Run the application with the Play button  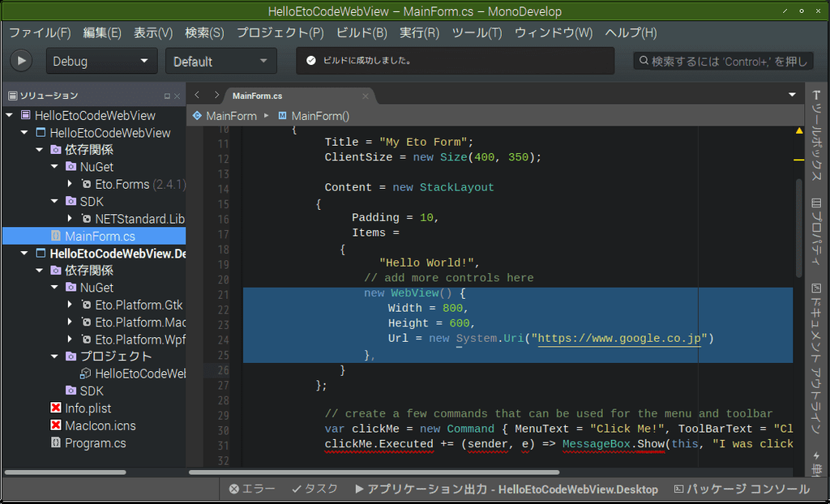(20, 60)
